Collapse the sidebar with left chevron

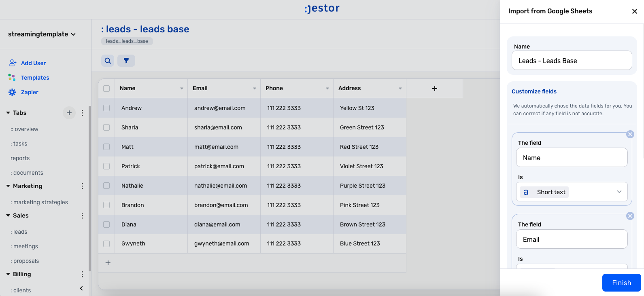[x=81, y=288]
